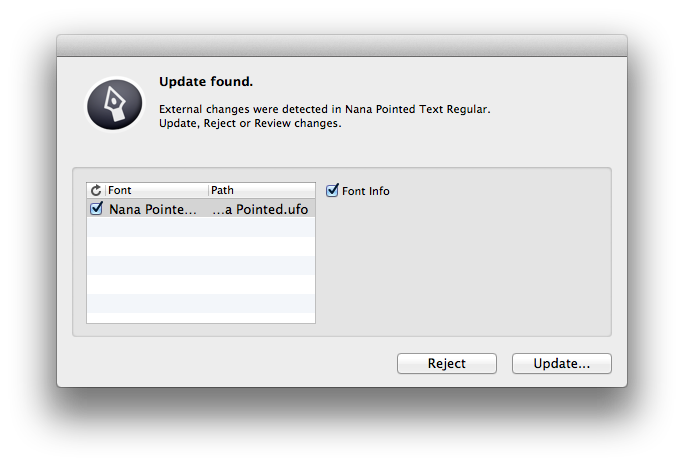Select the ...a Pointed.ufo path cell
The image size is (684, 466).
click(x=260, y=209)
